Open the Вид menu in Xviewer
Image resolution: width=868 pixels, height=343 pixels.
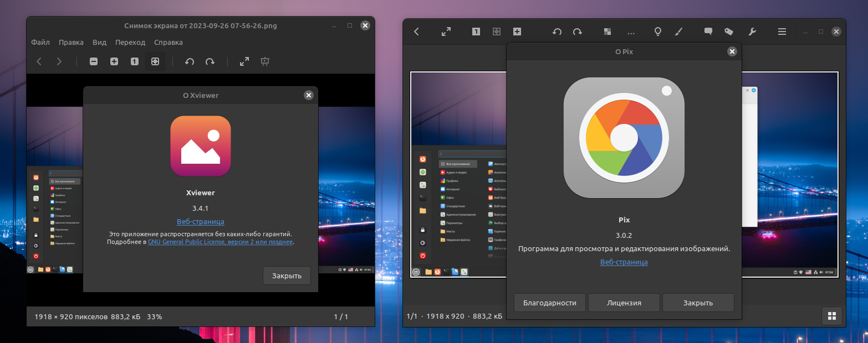click(100, 42)
